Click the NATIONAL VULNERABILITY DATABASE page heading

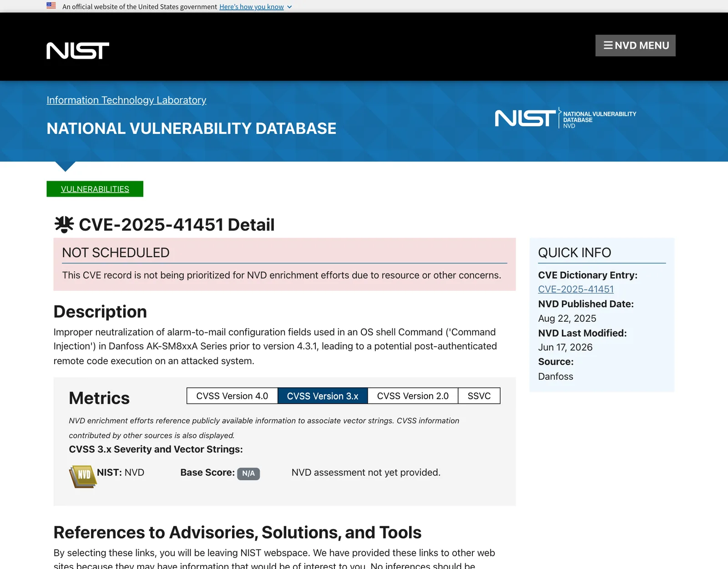(x=192, y=128)
